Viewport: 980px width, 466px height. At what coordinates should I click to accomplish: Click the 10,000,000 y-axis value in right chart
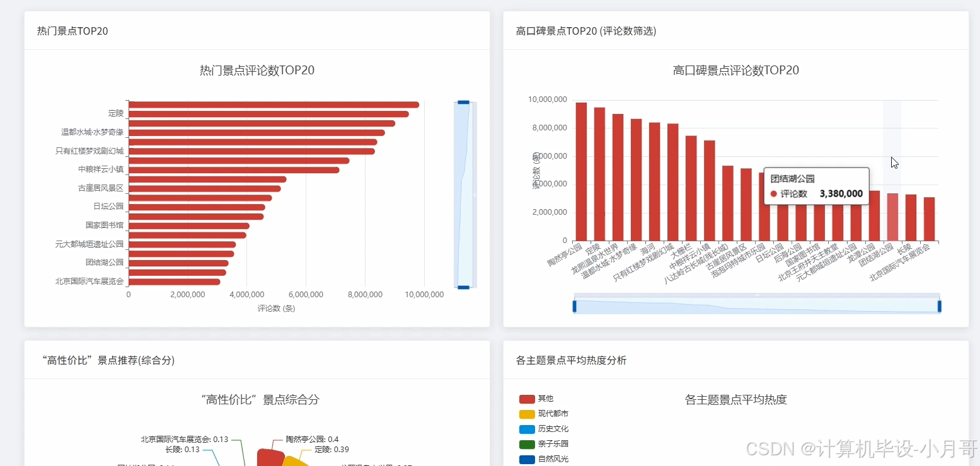(x=547, y=99)
